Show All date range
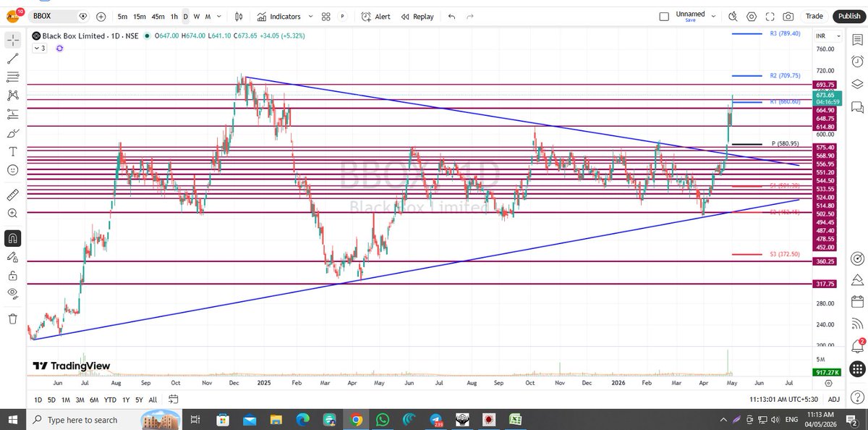The image size is (868, 430). (153, 400)
